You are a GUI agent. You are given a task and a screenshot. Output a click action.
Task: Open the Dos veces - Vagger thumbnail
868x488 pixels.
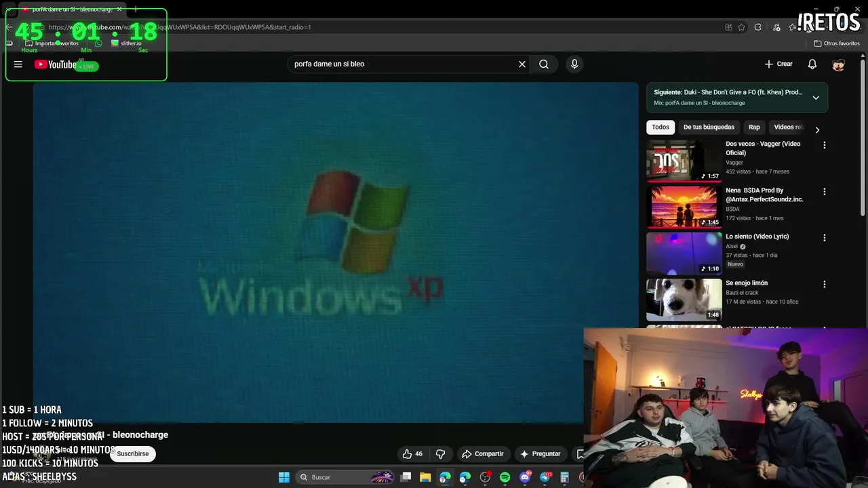[x=684, y=161]
